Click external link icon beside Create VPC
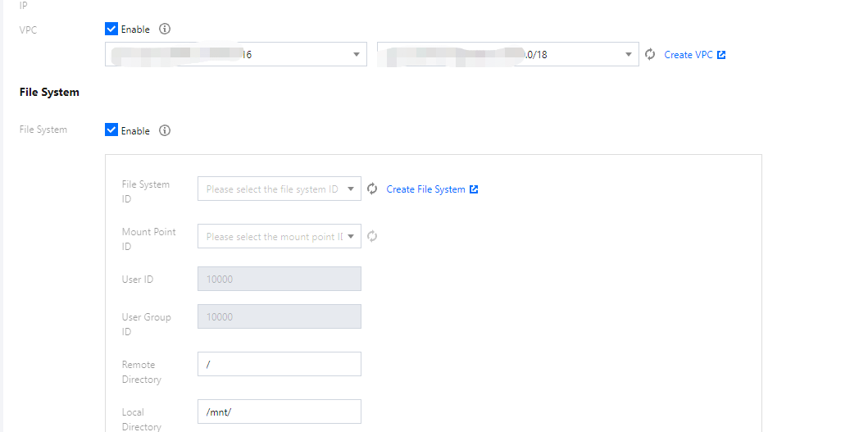Viewport: 868px width, 432px height. (x=721, y=55)
